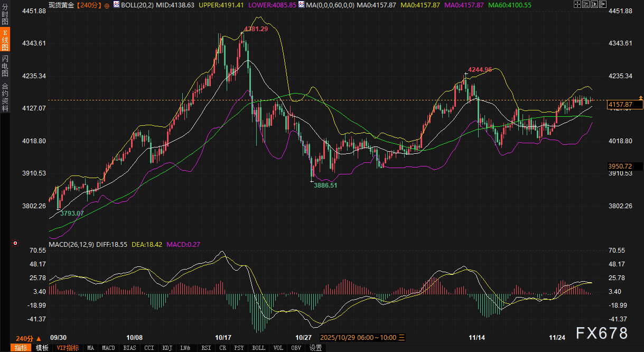
Task: Toggle the RSI indicator
Action: point(206,348)
